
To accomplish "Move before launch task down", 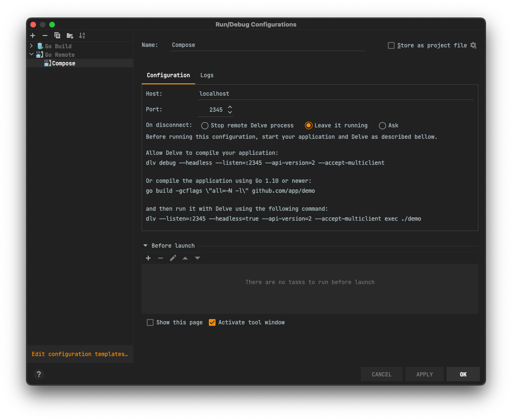I will pyautogui.click(x=198, y=258).
